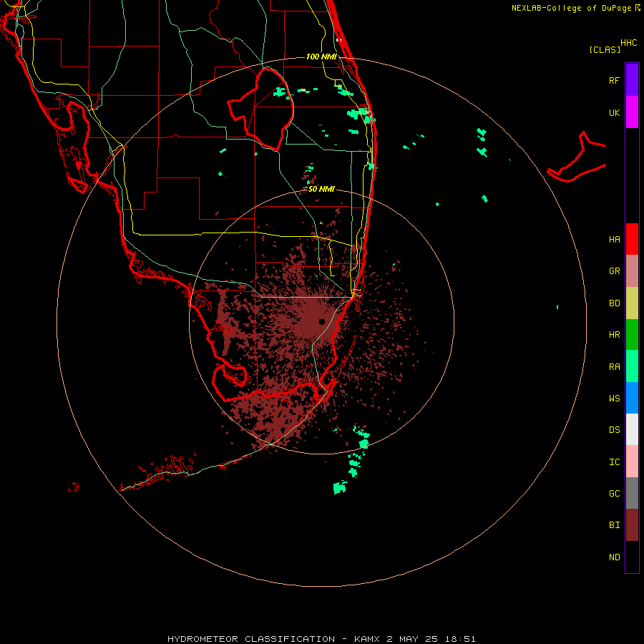Select the BD yellow legend swatch
644x644 pixels.
(x=632, y=303)
